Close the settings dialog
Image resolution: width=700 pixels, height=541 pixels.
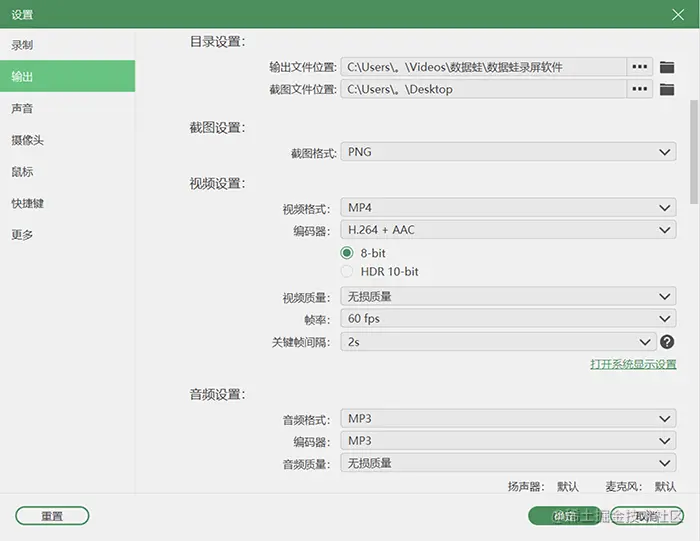coord(678,15)
